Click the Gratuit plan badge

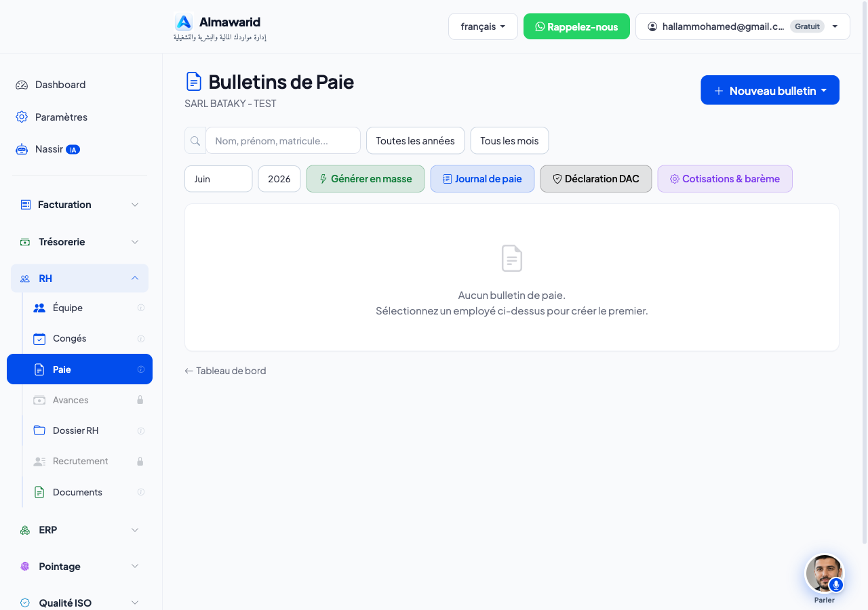(x=807, y=26)
